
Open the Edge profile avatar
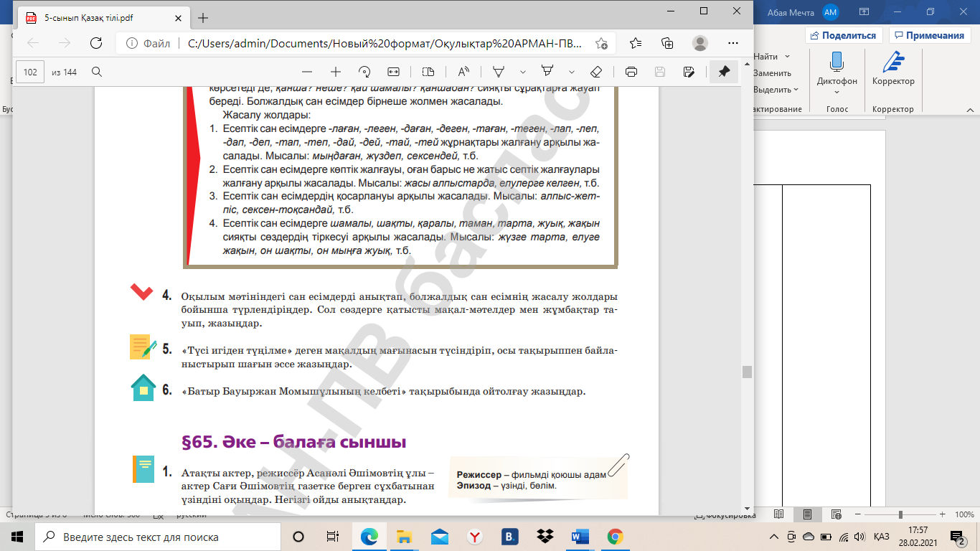(700, 43)
